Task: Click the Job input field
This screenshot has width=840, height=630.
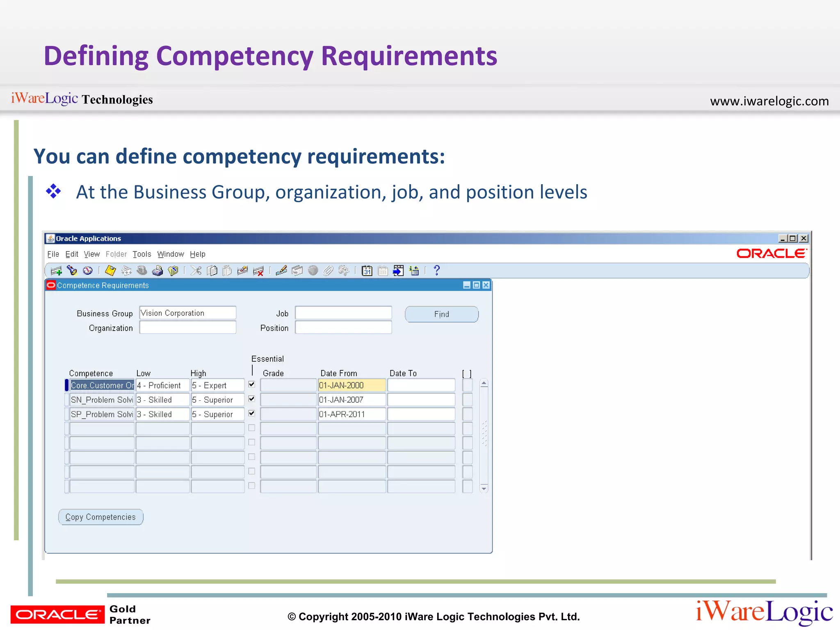Action: click(344, 313)
